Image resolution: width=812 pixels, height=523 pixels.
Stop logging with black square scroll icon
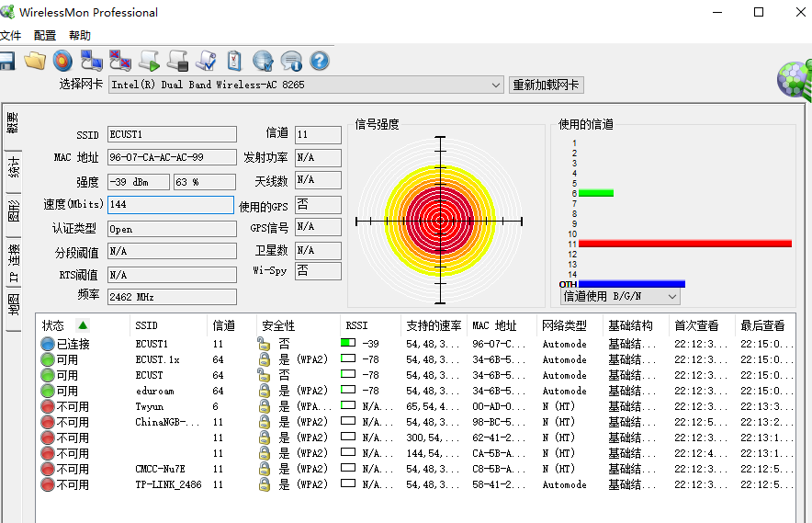[x=177, y=61]
